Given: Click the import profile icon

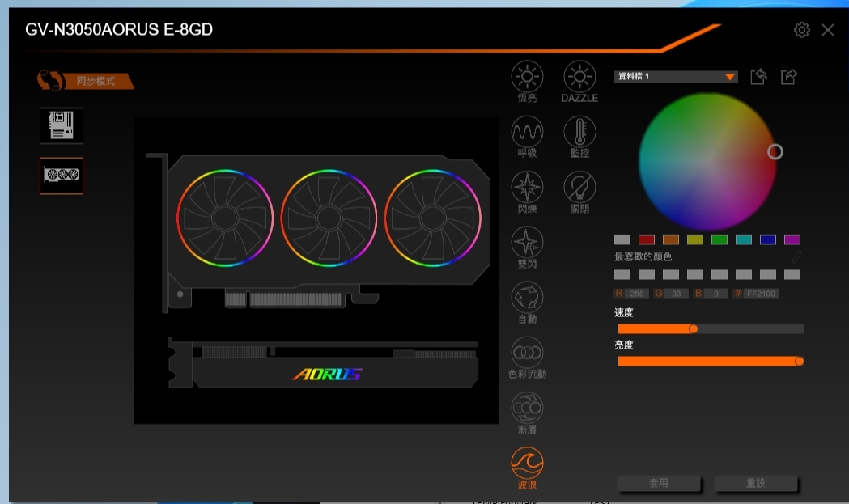Looking at the screenshot, I should [758, 76].
